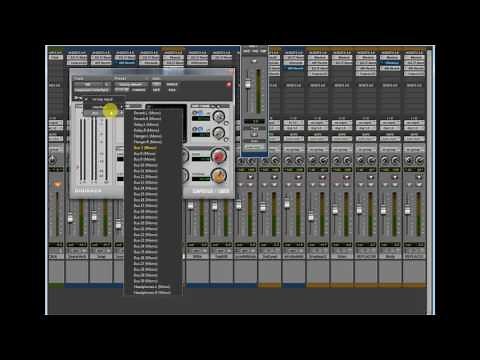Adjust the orange knob in the compressor plug-in
The image size is (480, 360).
pyautogui.click(x=219, y=176)
